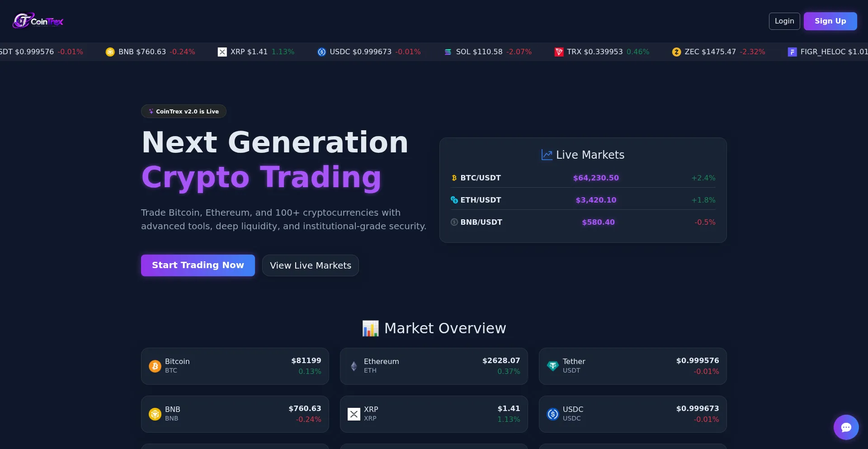868x449 pixels.
Task: Click the SOL $110.58 ticker entry
Action: point(488,52)
